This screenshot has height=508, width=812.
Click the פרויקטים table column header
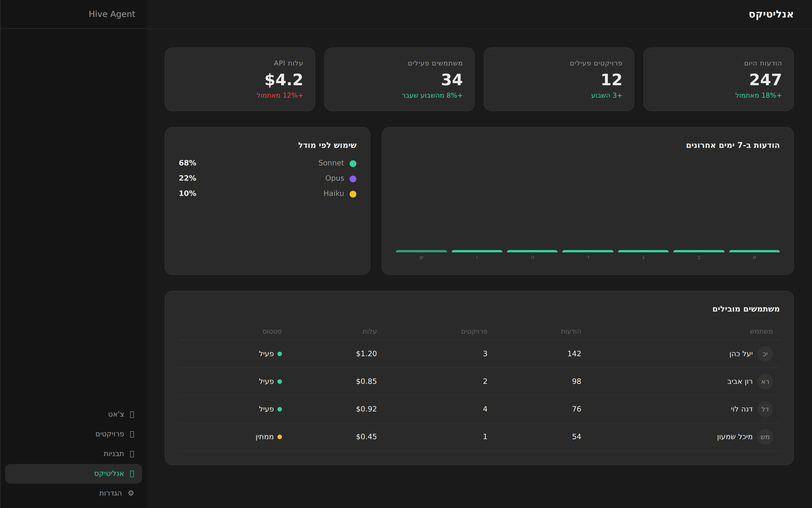click(474, 332)
